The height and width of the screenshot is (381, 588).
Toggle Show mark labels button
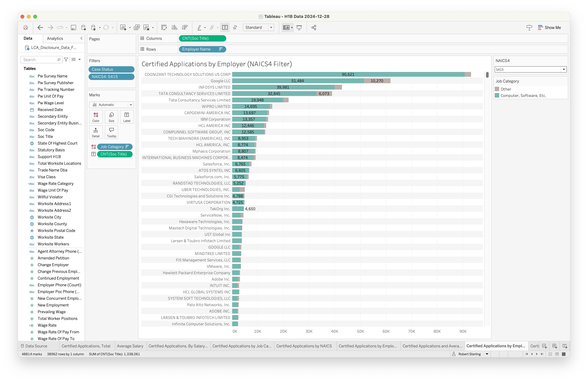click(x=225, y=28)
